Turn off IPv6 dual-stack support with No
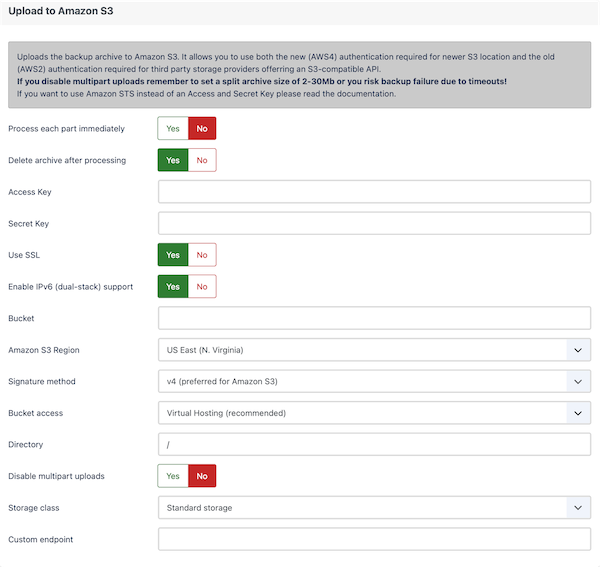Viewport: 600px width, 567px height. [x=202, y=287]
